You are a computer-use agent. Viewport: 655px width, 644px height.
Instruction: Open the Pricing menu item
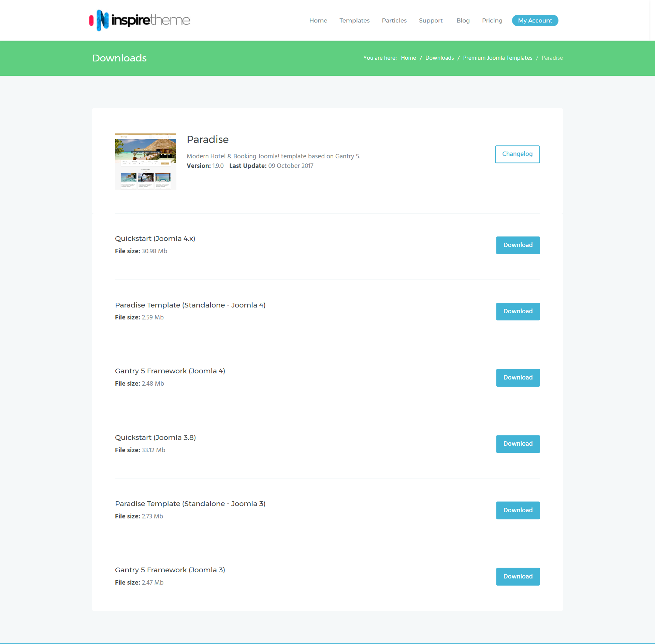tap(492, 20)
